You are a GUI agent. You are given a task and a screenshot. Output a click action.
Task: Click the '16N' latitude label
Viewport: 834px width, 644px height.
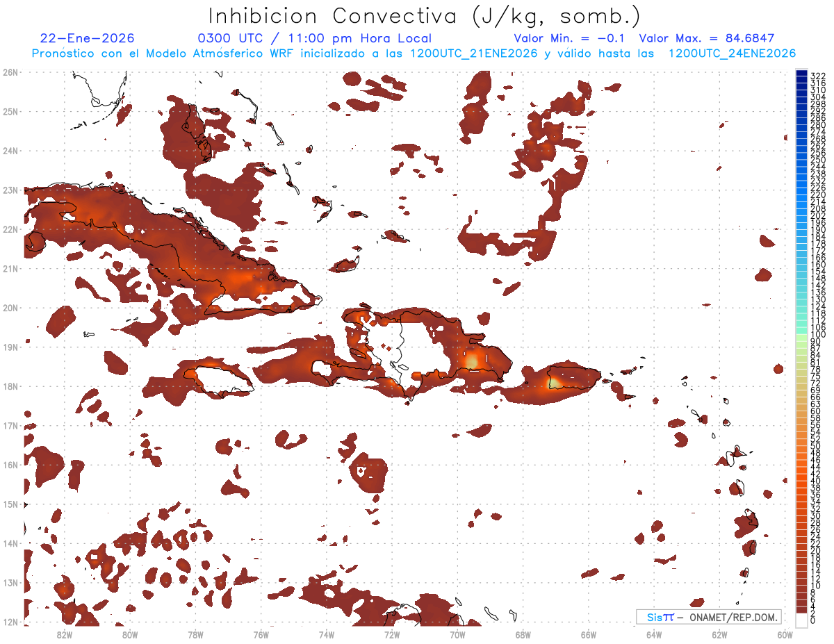(10, 464)
